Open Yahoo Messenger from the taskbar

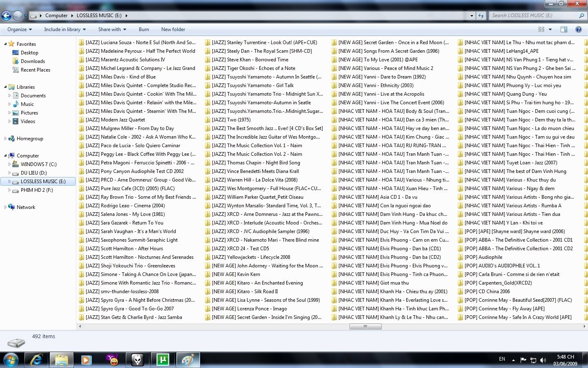coord(112,360)
